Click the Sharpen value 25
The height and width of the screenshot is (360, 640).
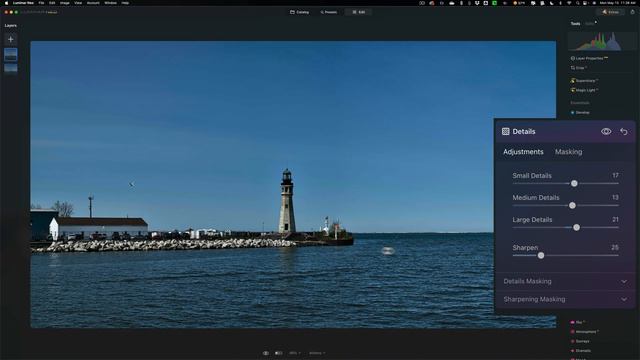click(615, 248)
